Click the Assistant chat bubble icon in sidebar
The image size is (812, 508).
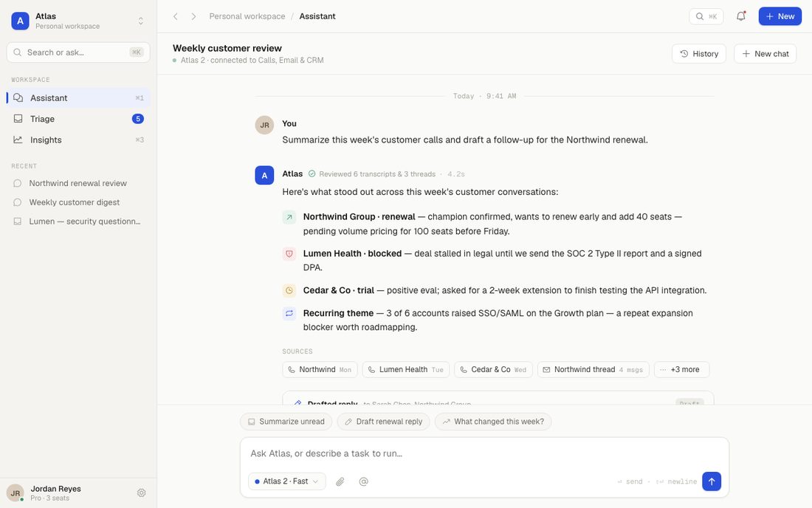18,98
